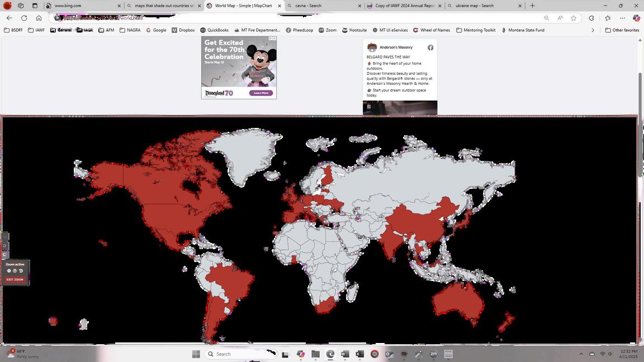Select the World Map - Simple MapChart tab
The image size is (644, 362).
coord(244,6)
